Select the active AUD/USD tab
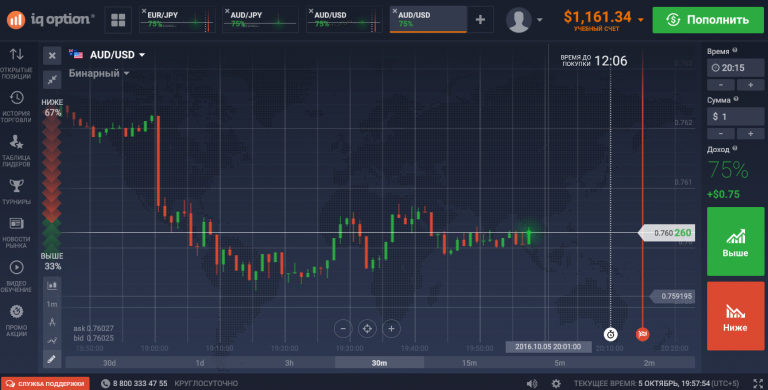768x390 pixels. [x=428, y=20]
